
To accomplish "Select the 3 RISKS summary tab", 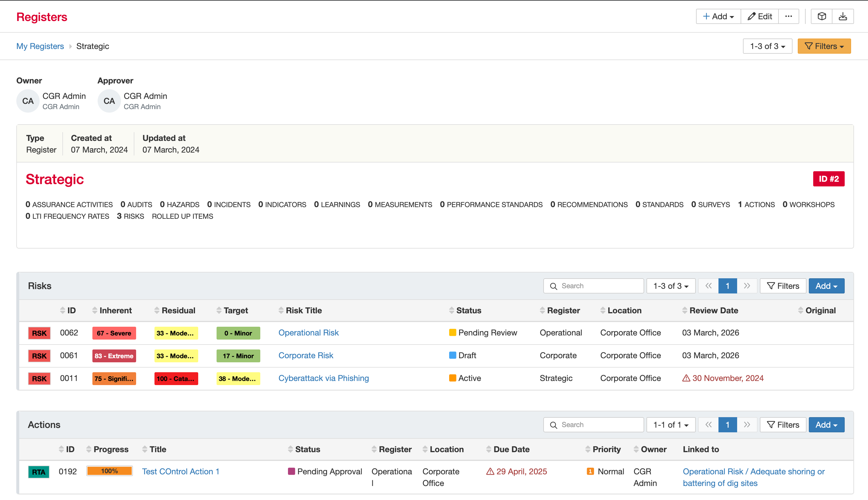I will pos(130,216).
